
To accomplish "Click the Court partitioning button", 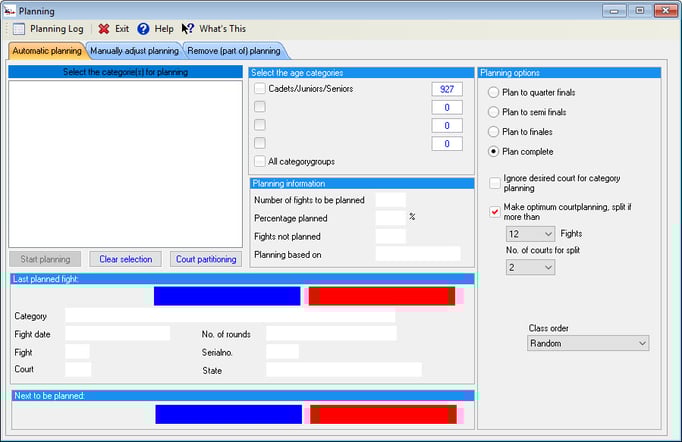I will [206, 259].
